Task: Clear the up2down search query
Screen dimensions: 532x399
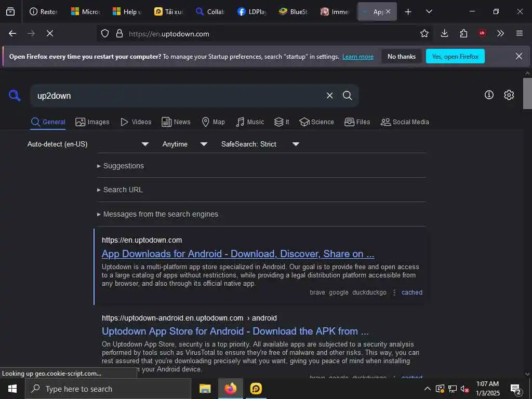Action: click(329, 96)
